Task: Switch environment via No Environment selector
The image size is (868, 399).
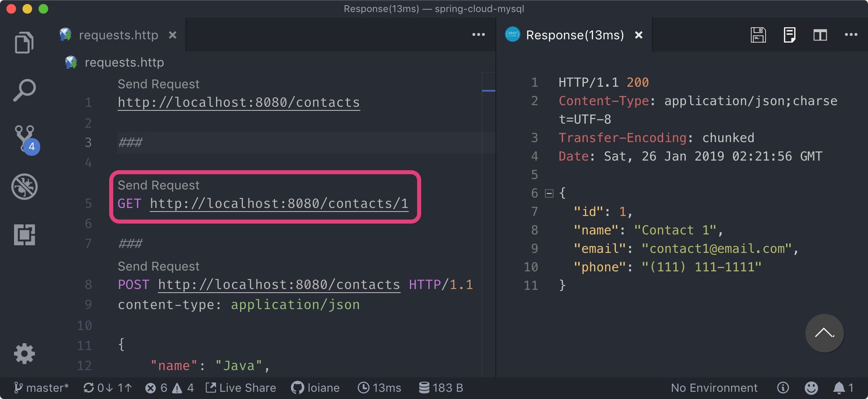Action: [714, 387]
